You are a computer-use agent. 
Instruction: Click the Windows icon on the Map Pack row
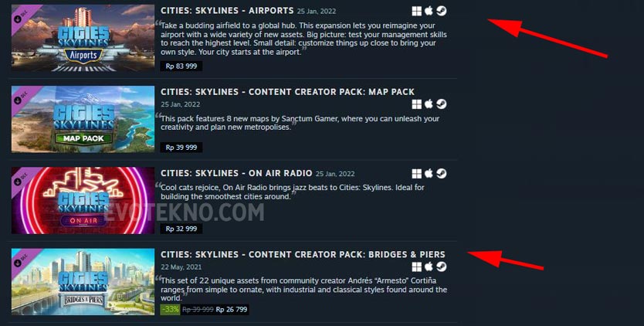(416, 104)
